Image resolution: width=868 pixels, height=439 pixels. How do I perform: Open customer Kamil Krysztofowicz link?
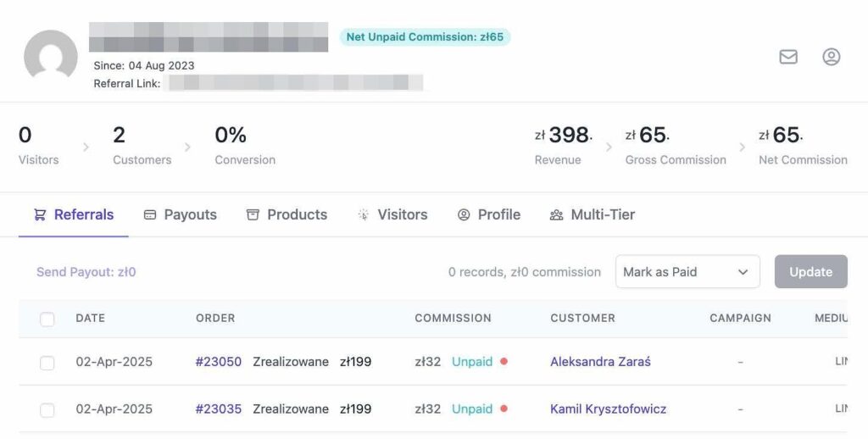609,409
